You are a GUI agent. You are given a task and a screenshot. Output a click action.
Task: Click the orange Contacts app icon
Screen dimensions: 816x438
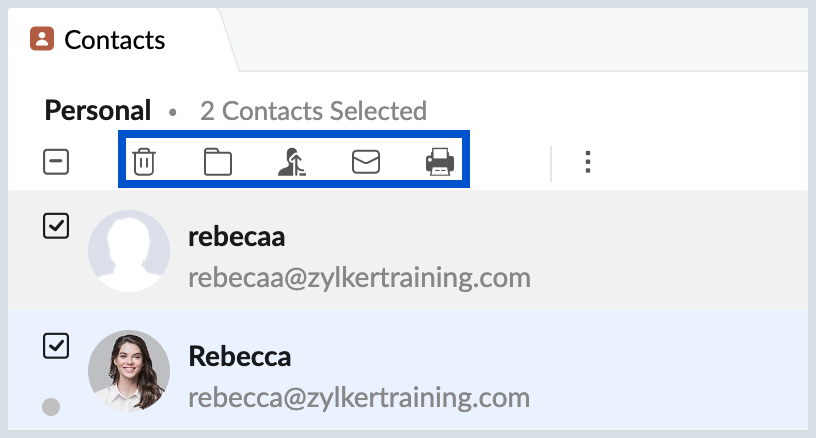42,39
